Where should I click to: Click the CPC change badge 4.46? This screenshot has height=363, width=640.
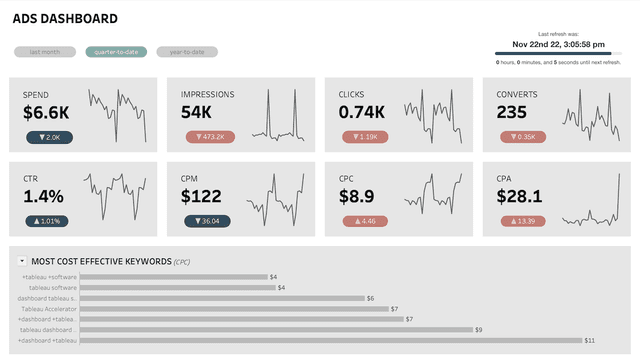[x=365, y=221]
